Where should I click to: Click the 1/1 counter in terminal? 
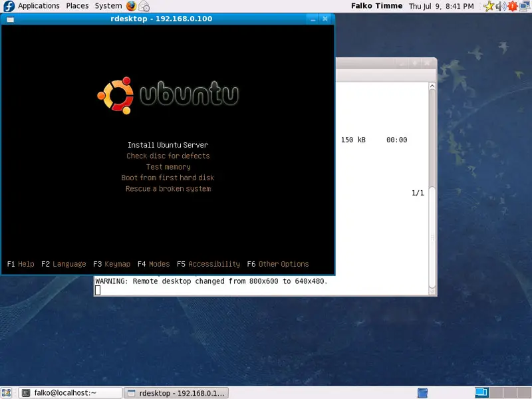coord(418,193)
